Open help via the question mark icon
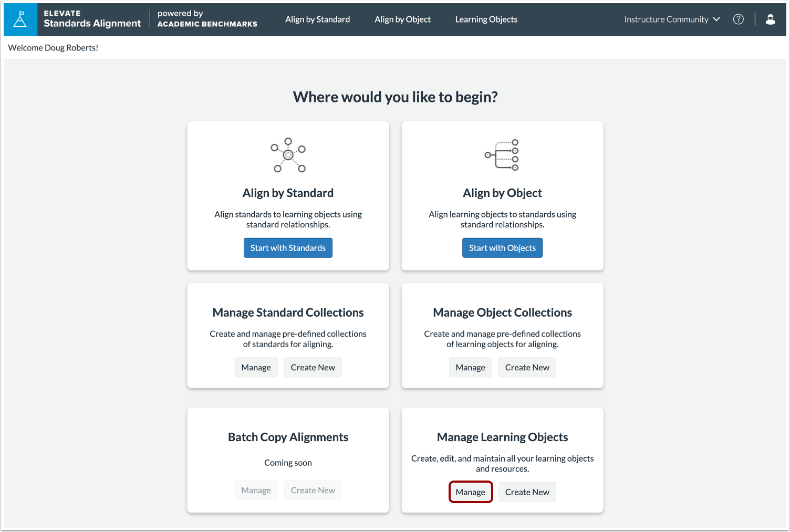 (738, 19)
